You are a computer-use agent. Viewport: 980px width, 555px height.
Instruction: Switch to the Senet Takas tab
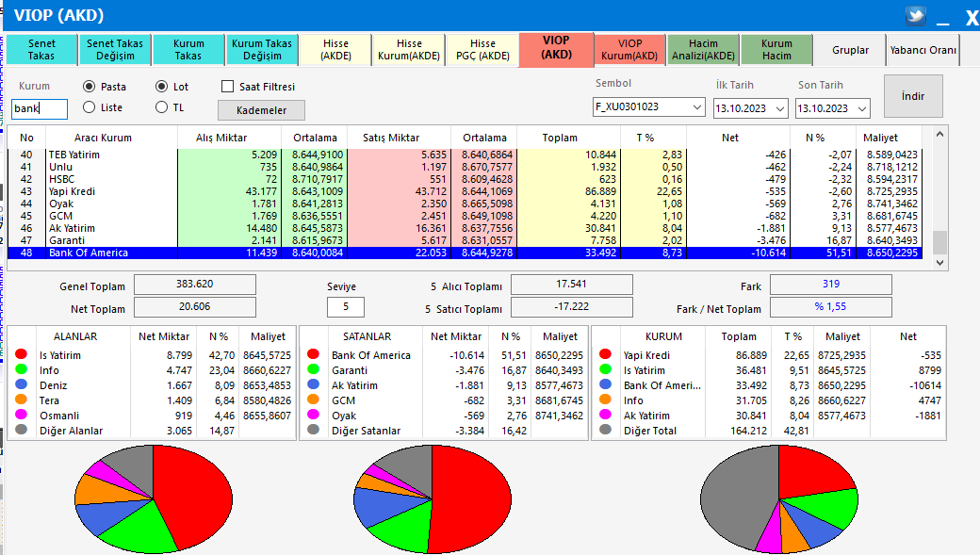coord(41,49)
